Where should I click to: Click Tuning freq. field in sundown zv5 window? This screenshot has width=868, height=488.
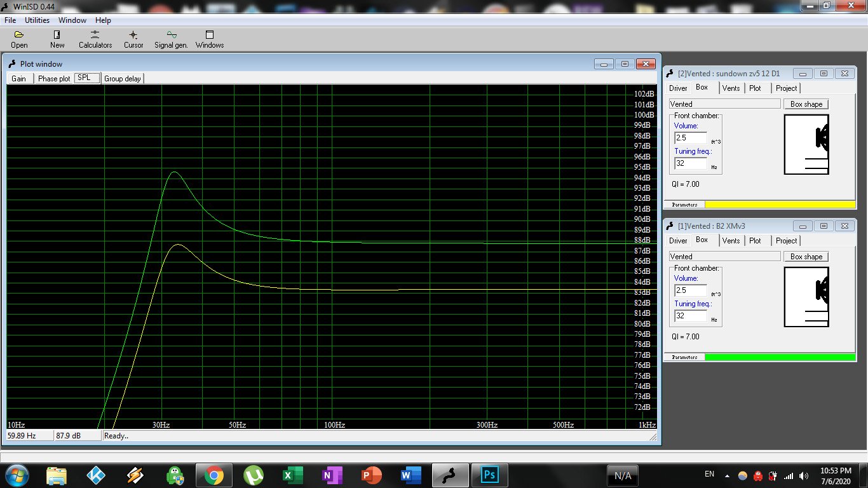click(x=691, y=163)
